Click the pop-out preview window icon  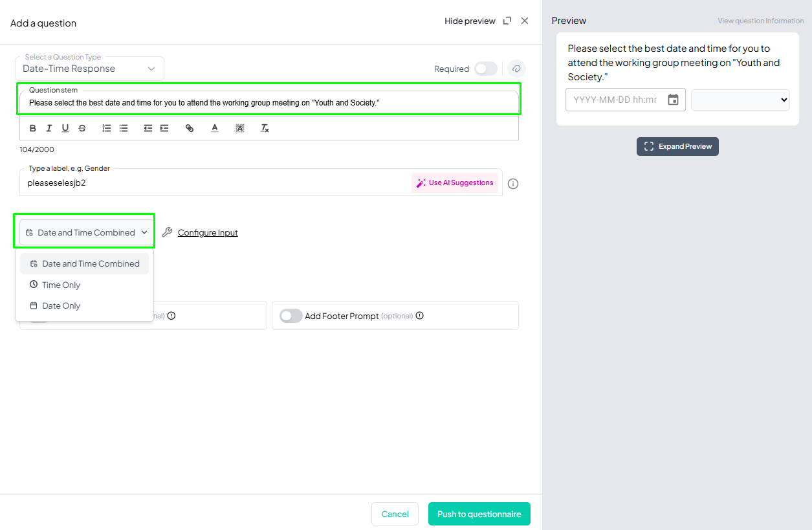click(x=507, y=21)
